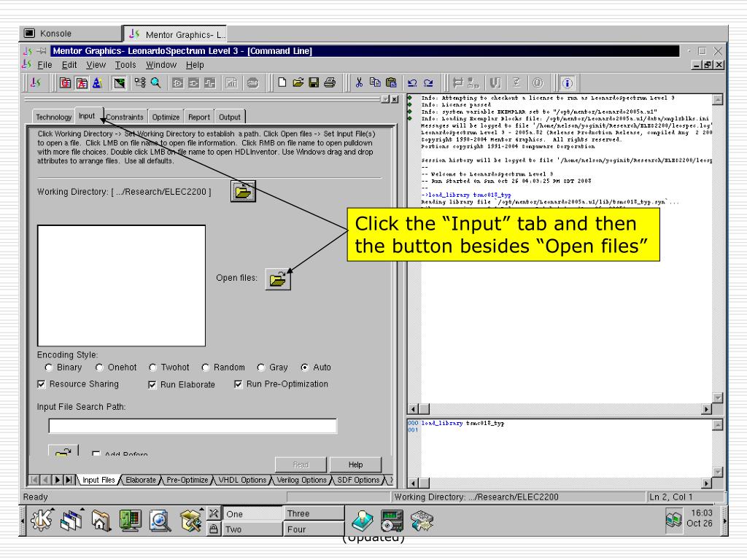
Task: Click the magnifying glass toolbar icon
Action: coord(156,83)
